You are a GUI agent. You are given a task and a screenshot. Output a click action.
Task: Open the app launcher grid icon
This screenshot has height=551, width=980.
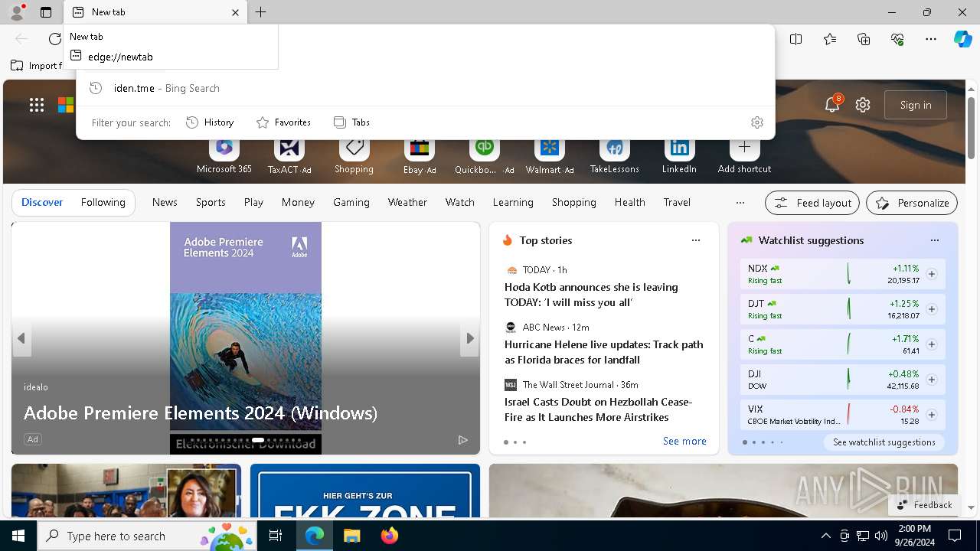(x=37, y=105)
